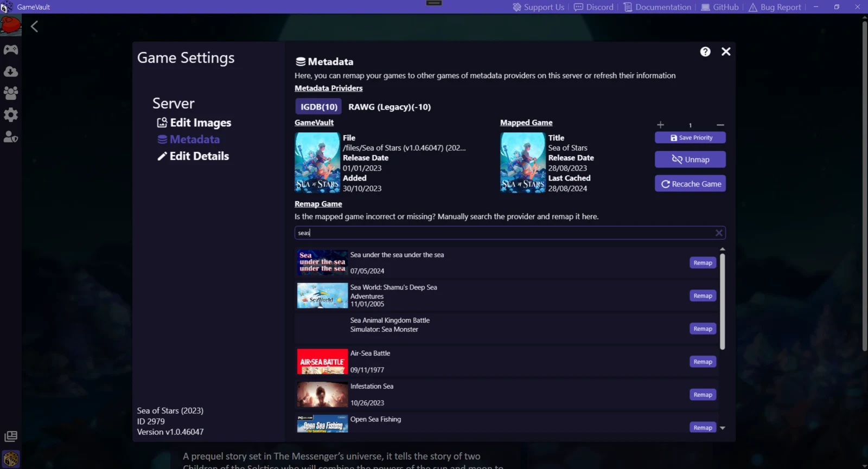Open the news icon above the dice
Screen dimensions: 868x469
pyautogui.click(x=11, y=436)
